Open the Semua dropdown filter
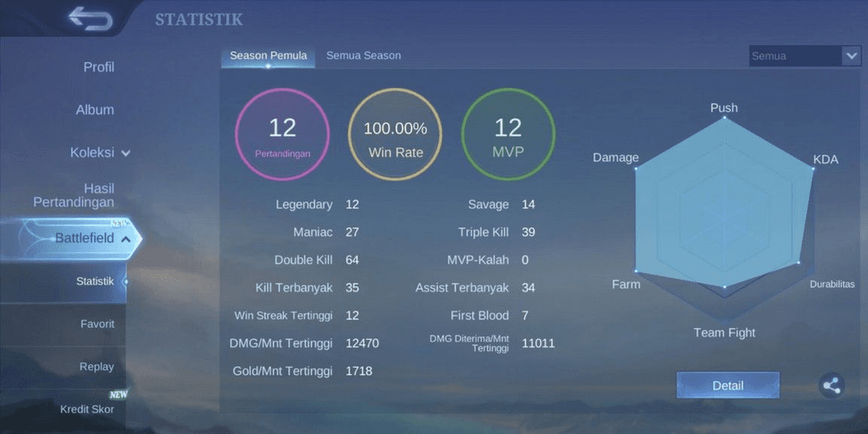Screen dimensions: 868x434 click(805, 56)
